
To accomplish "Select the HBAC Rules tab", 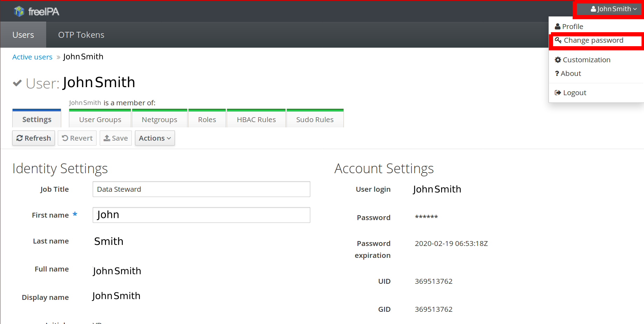I will pos(256,119).
